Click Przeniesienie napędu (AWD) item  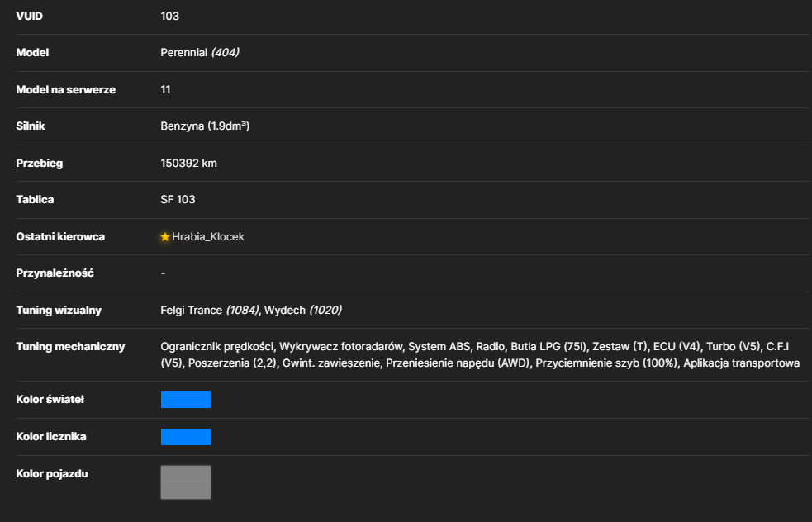tap(458, 363)
